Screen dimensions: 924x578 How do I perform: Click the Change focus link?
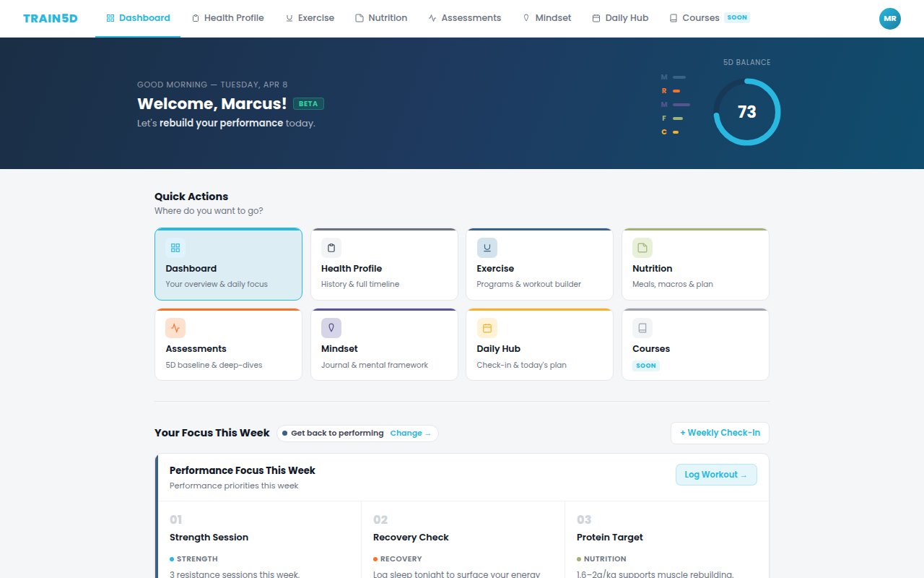pos(411,433)
